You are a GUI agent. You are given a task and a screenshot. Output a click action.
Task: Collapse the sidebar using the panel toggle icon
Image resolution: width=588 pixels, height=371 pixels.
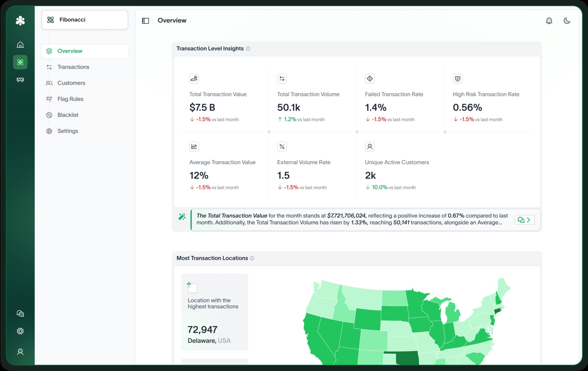click(x=145, y=20)
